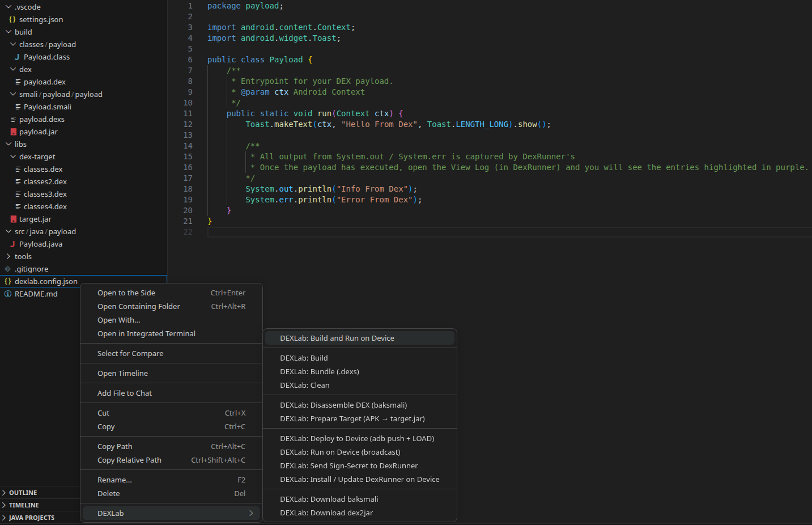
Task: Click the git icon beside .gitignore
Action: point(8,269)
